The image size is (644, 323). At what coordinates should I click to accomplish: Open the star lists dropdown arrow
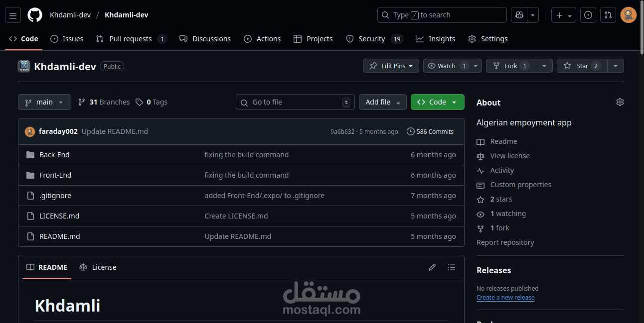coord(616,66)
